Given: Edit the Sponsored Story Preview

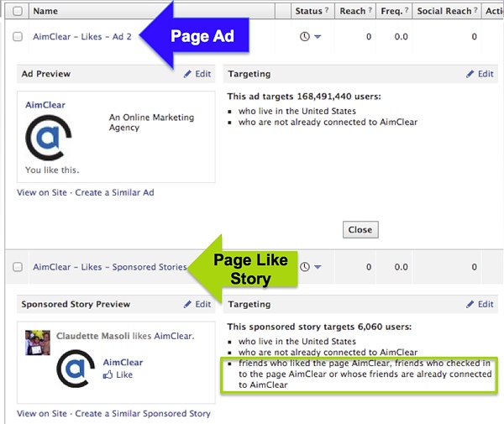Looking at the screenshot, I should (x=203, y=304).
